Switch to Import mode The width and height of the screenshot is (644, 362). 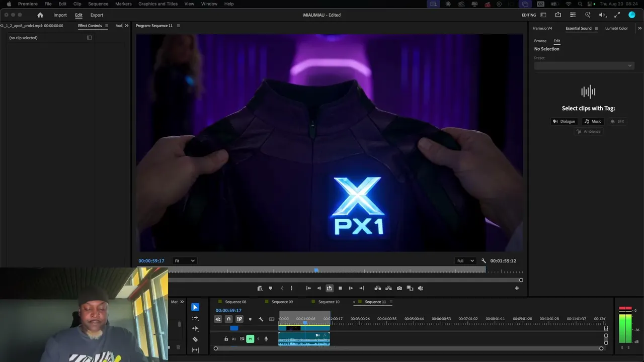(60, 15)
